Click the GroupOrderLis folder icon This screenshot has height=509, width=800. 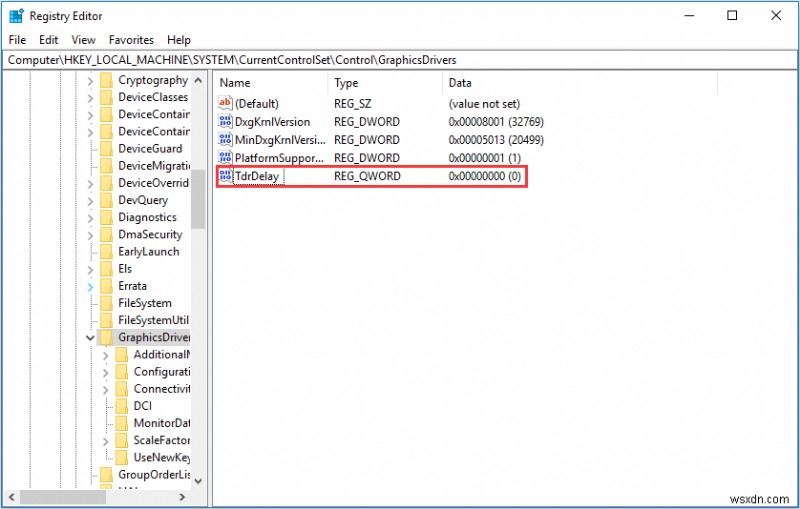click(x=106, y=474)
